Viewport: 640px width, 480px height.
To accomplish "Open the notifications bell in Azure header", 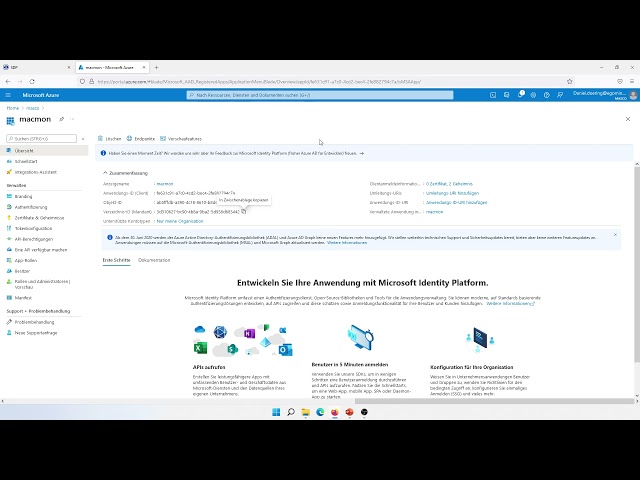I will click(x=520, y=95).
